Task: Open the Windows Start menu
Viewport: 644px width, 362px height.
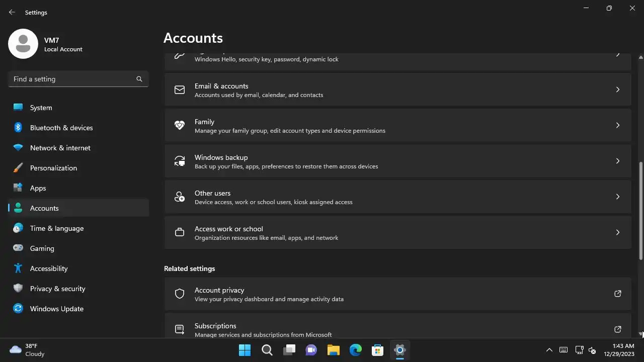Action: point(245,350)
